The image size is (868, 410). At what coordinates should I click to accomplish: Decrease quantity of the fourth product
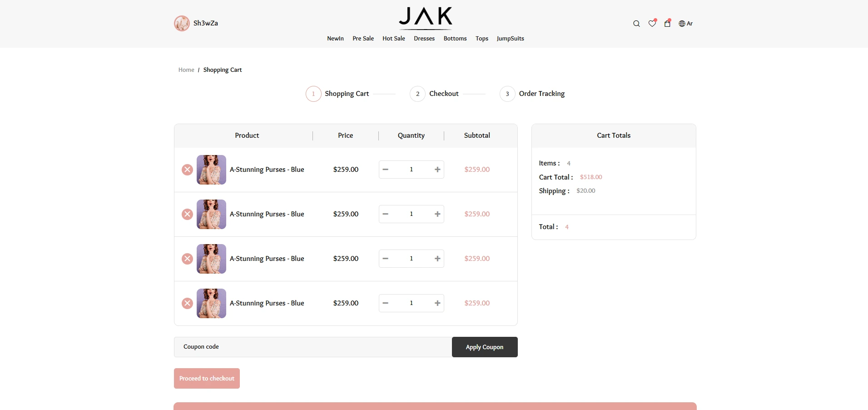coord(386,303)
